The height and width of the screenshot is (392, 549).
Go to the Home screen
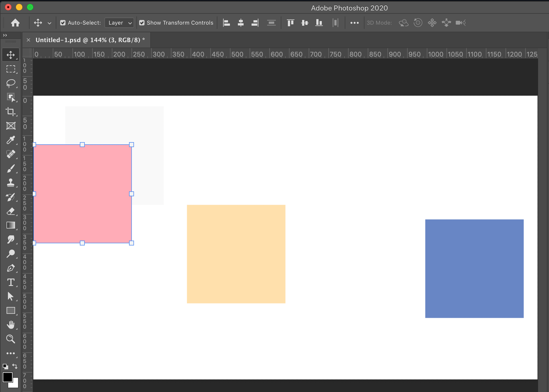click(x=15, y=23)
